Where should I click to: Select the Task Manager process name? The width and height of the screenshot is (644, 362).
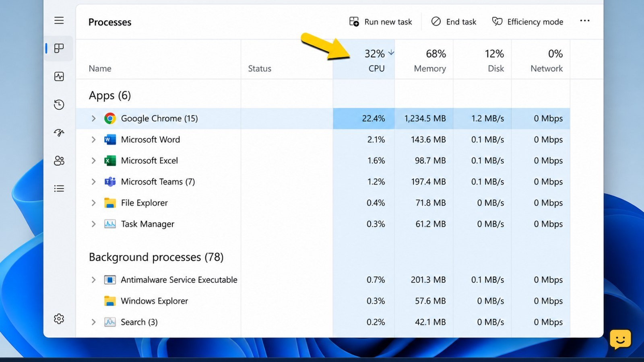147,224
